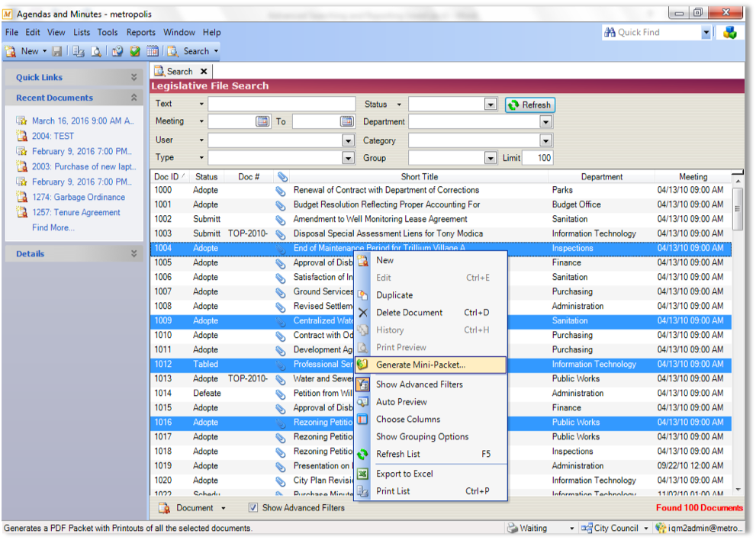This screenshot has width=756, height=540.
Task: Click Refresh List in the context menu
Action: pos(430,454)
